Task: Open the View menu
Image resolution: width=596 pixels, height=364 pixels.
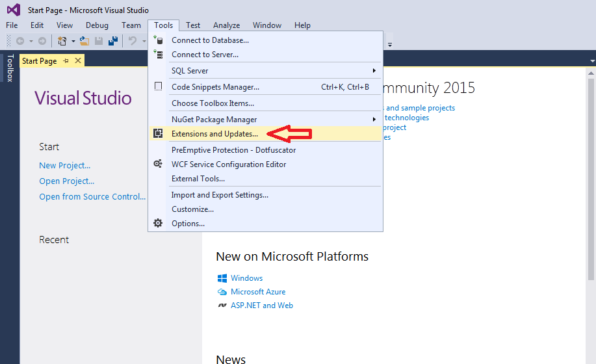Action: point(64,25)
